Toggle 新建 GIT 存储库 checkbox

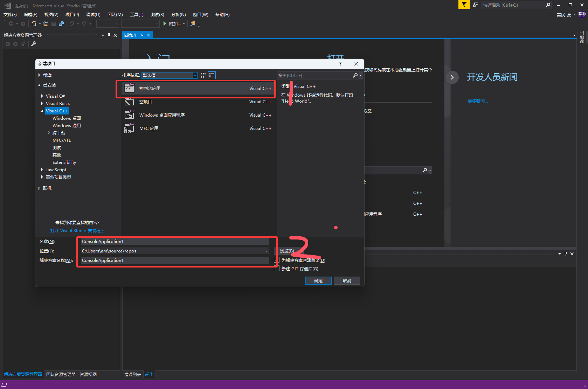(277, 269)
